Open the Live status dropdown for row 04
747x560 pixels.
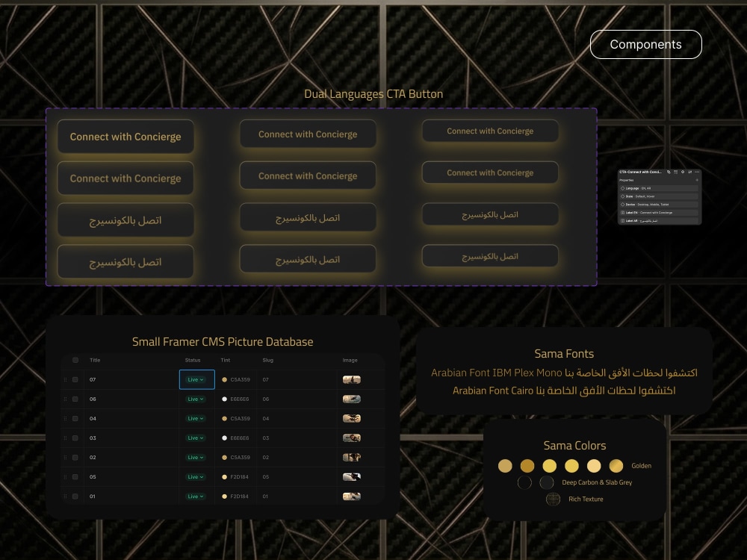(x=195, y=419)
